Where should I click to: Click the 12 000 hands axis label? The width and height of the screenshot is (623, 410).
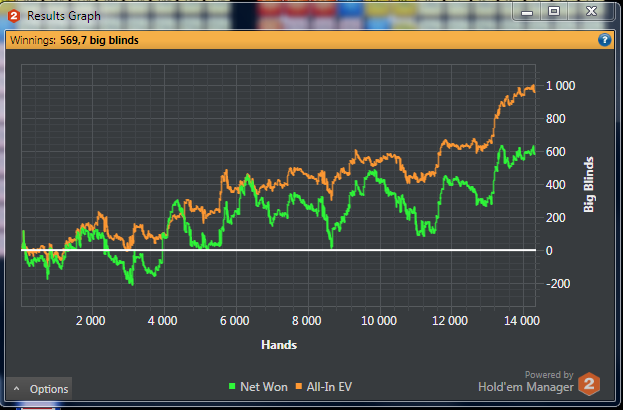pyautogui.click(x=450, y=321)
